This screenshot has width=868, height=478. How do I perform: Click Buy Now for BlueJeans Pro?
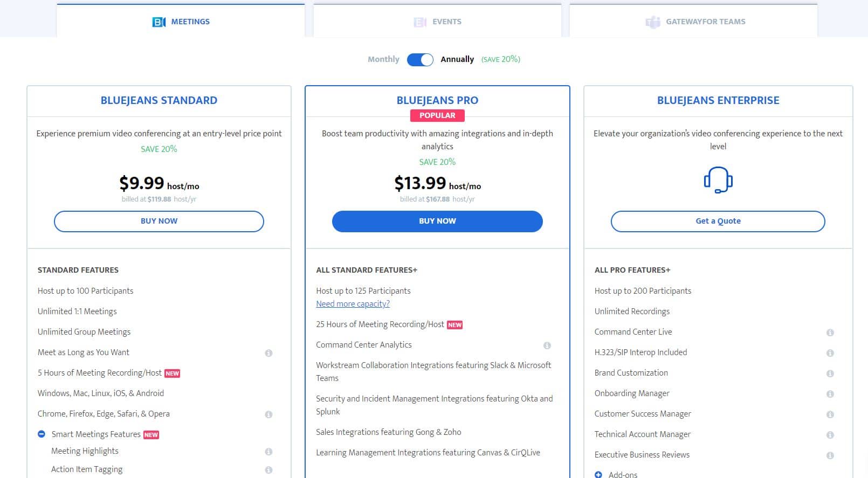click(437, 221)
